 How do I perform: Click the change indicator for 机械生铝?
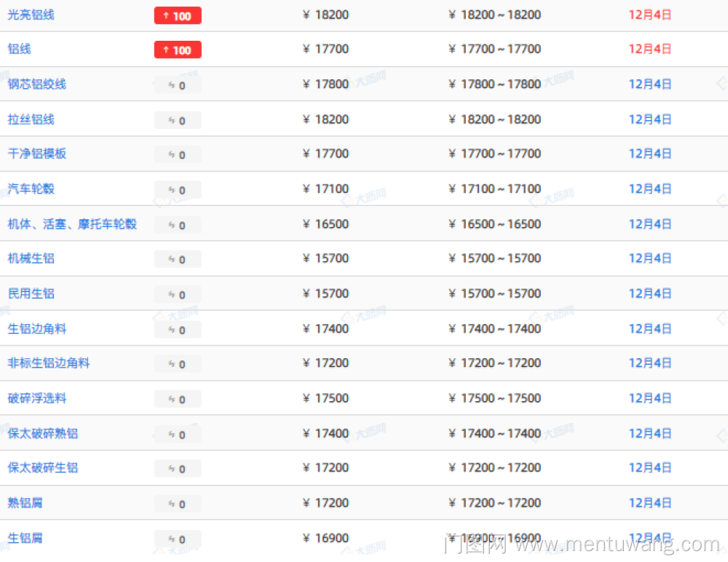pyautogui.click(x=178, y=259)
